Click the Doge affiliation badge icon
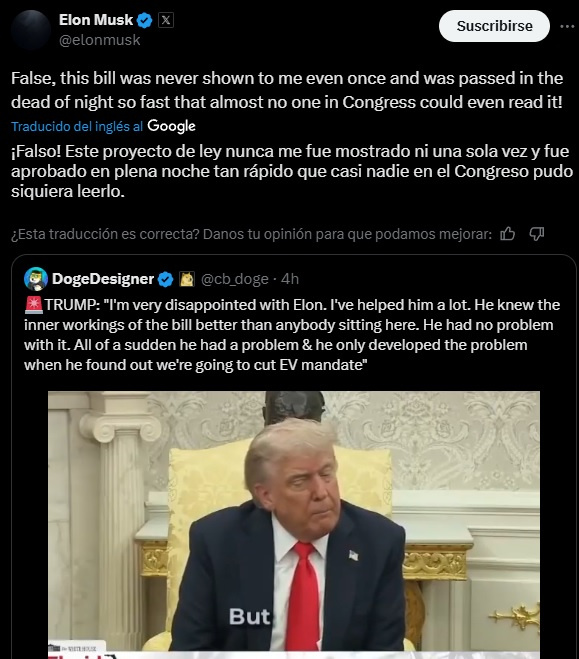This screenshot has height=659, width=579. pyautogui.click(x=187, y=279)
